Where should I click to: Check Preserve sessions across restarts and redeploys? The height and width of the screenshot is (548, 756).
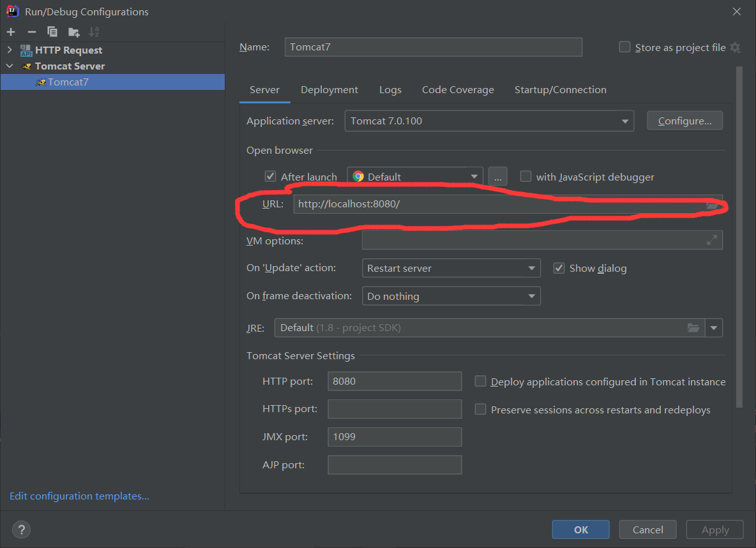click(480, 409)
